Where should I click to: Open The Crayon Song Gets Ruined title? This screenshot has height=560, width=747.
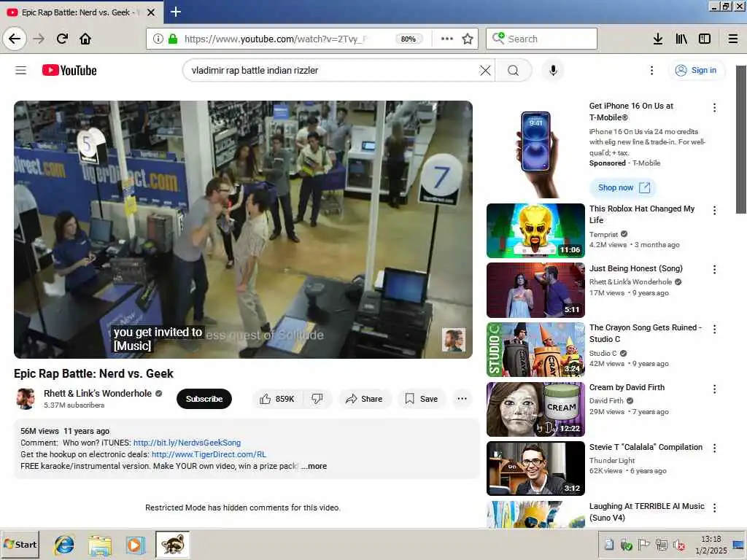pos(646,333)
